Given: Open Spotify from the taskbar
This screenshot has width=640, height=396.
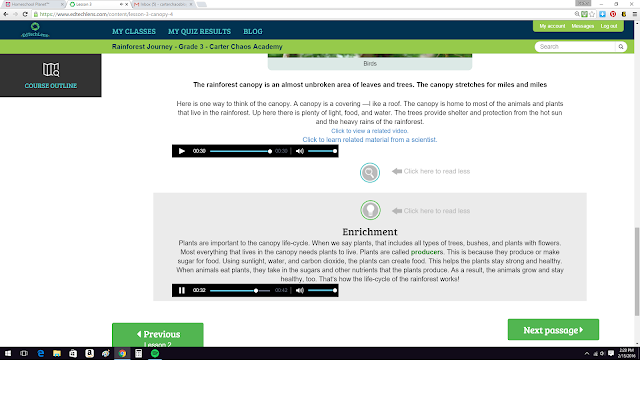Looking at the screenshot, I should click(155, 353).
